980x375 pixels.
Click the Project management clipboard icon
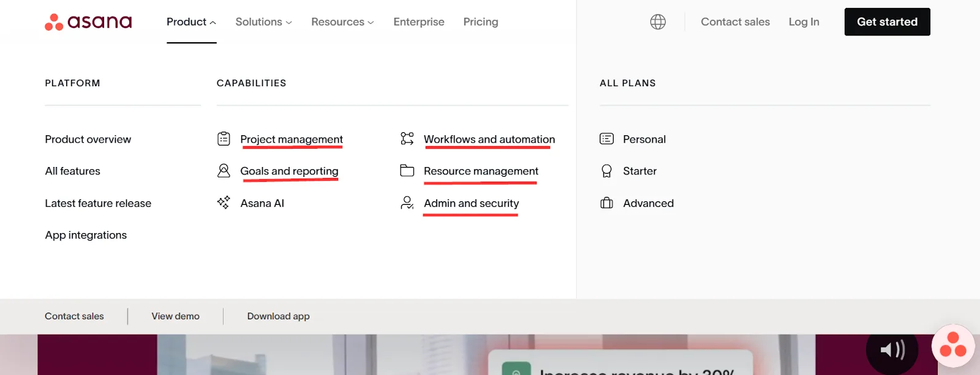[x=224, y=139]
